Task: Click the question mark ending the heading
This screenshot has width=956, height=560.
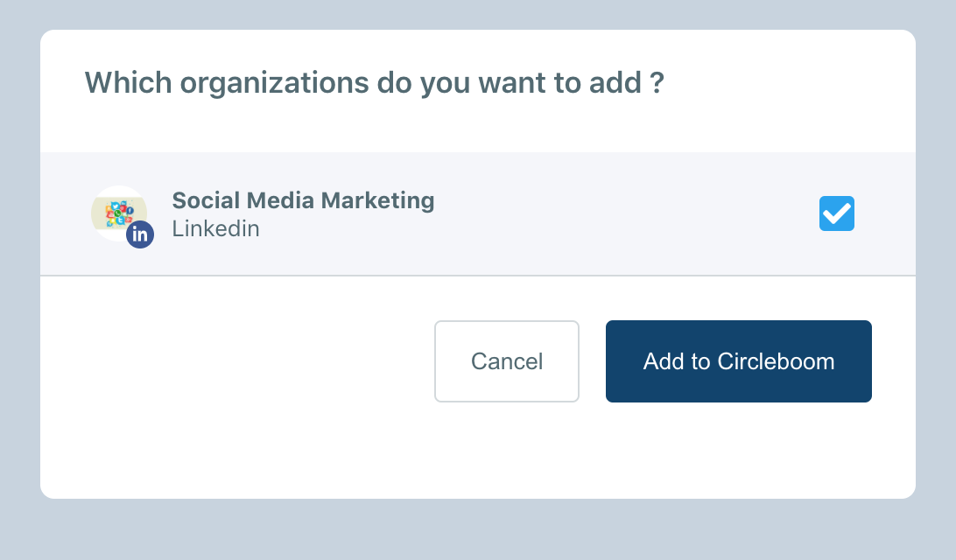Action: tap(657, 82)
